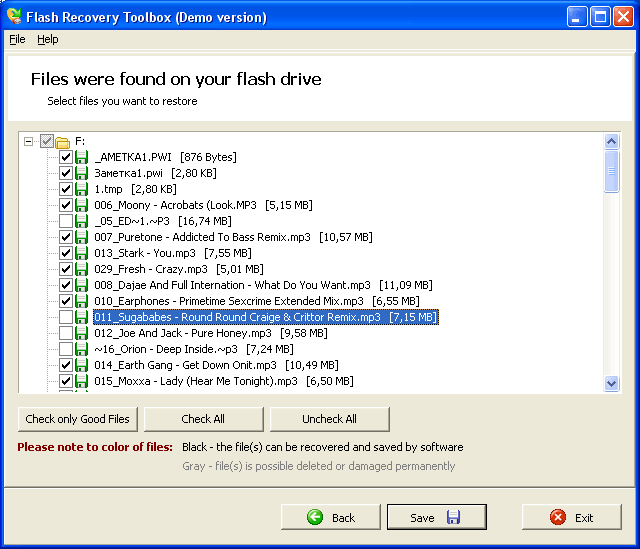Screen dimensions: 640x549
Task: Check the 012_Joe And Jack checkbox
Action: 66,333
